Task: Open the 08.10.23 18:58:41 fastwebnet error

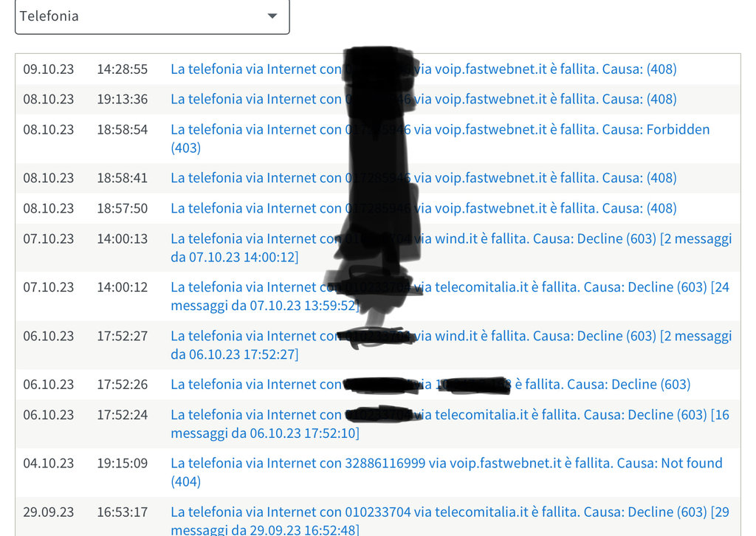Action: [x=423, y=178]
